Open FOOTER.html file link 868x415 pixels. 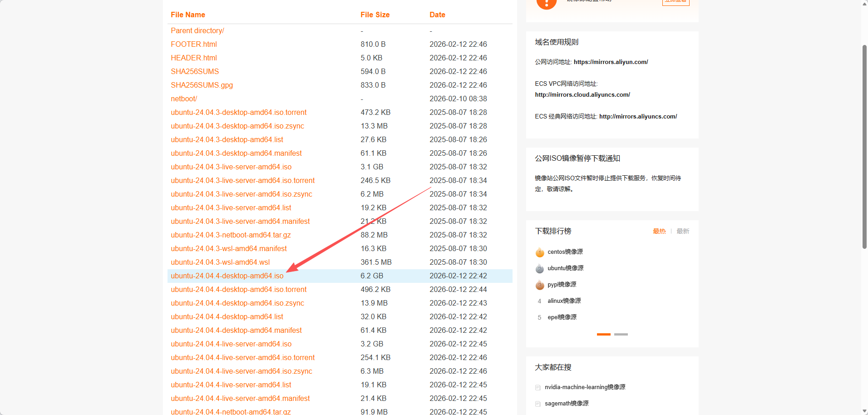pos(194,44)
